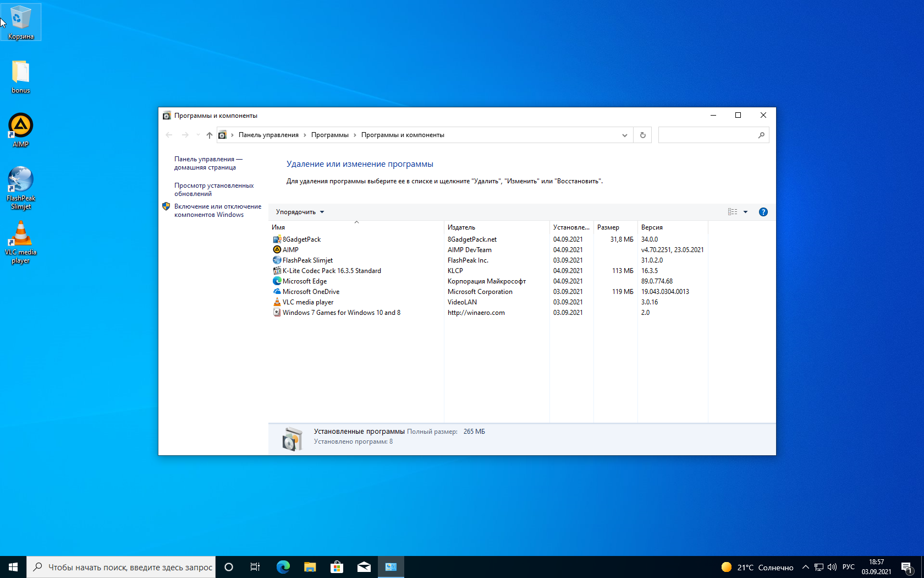Viewport: 924px width, 578px height.
Task: Click the help question mark icon
Action: [x=763, y=212]
